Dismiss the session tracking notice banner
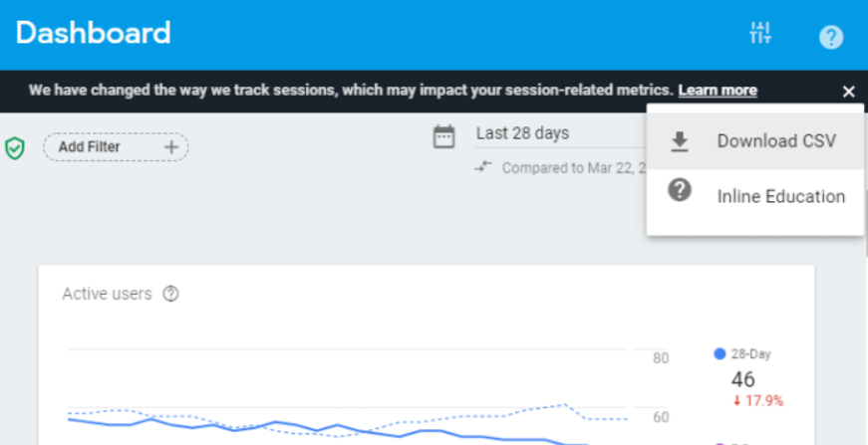Image resolution: width=868 pixels, height=445 pixels. tap(848, 92)
